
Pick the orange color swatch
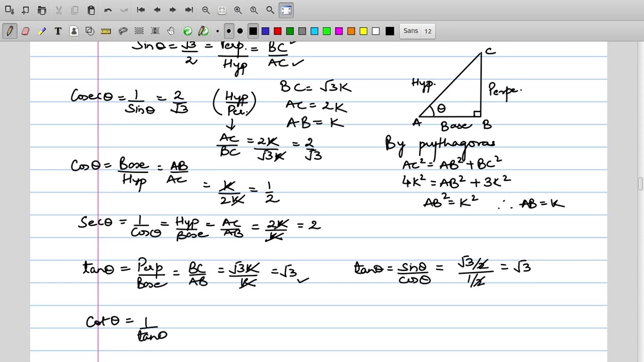(351, 31)
